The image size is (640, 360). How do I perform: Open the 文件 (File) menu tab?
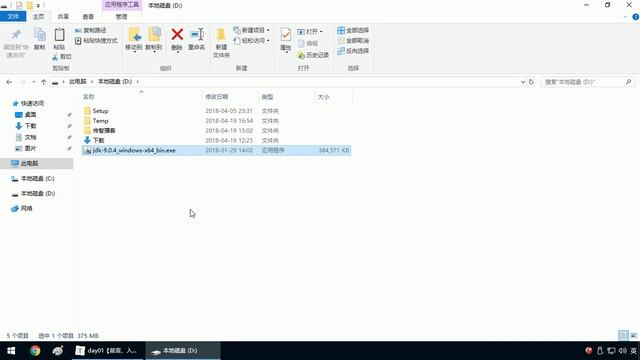pyautogui.click(x=13, y=16)
